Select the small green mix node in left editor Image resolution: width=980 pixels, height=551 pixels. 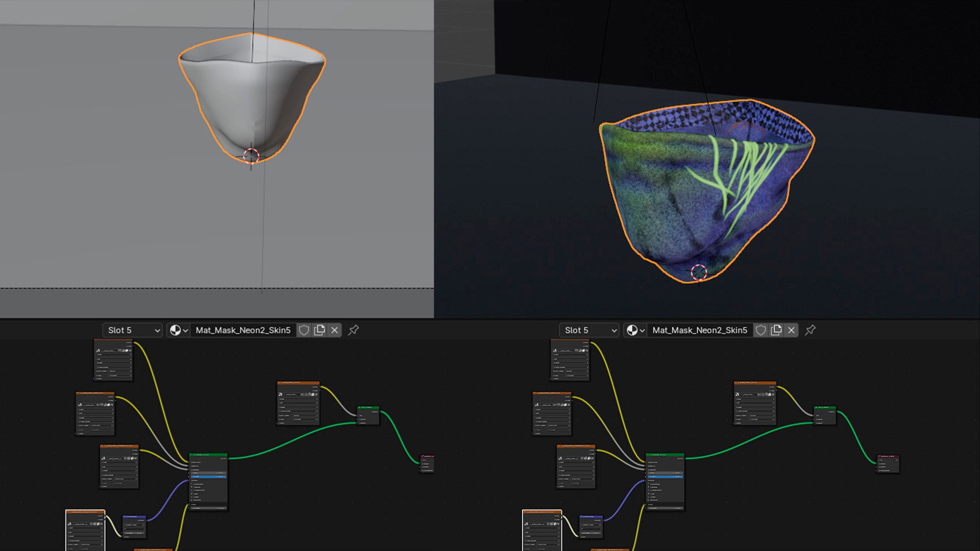point(369,415)
